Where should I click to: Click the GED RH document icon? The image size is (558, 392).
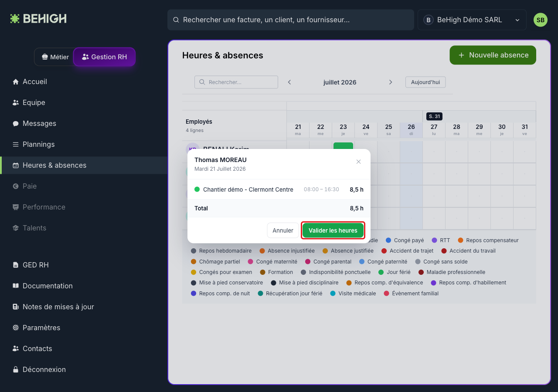[16, 265]
